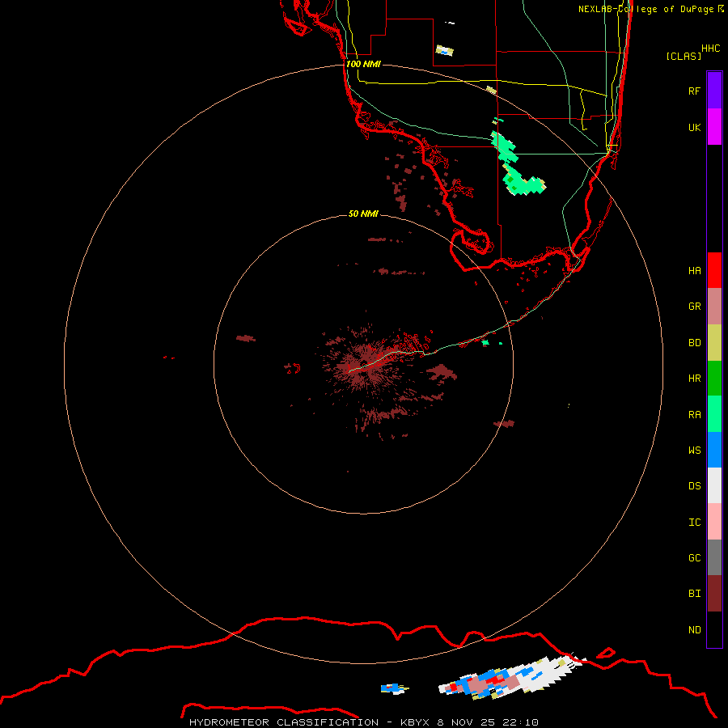Click the HHC product code text

point(710,49)
